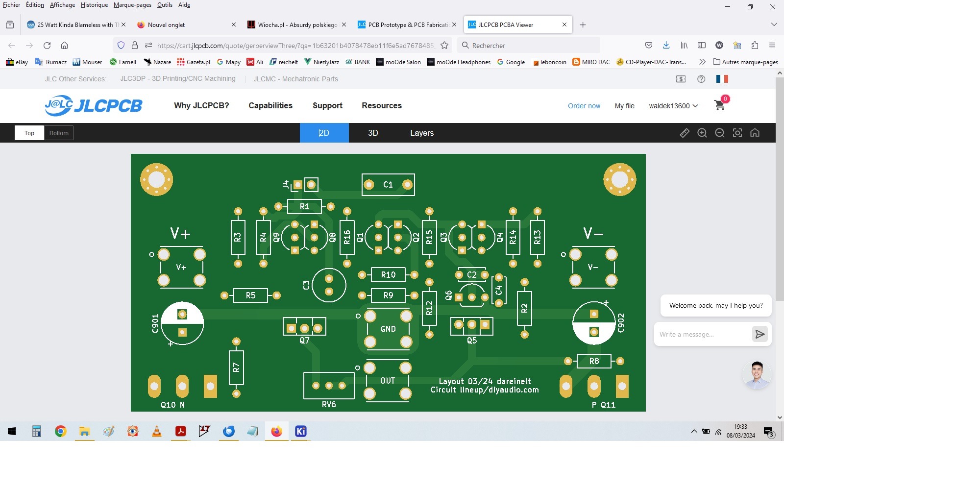The width and height of the screenshot is (980, 490).
Task: Toggle the sidebar view icon
Action: point(702,45)
